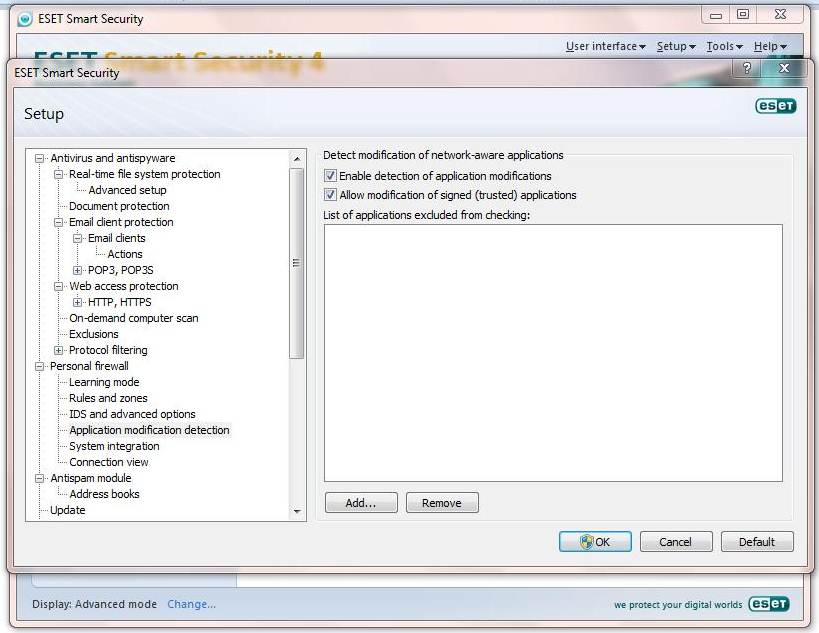
Task: Expand the HTTP, HTTPS node
Action: coord(77,302)
